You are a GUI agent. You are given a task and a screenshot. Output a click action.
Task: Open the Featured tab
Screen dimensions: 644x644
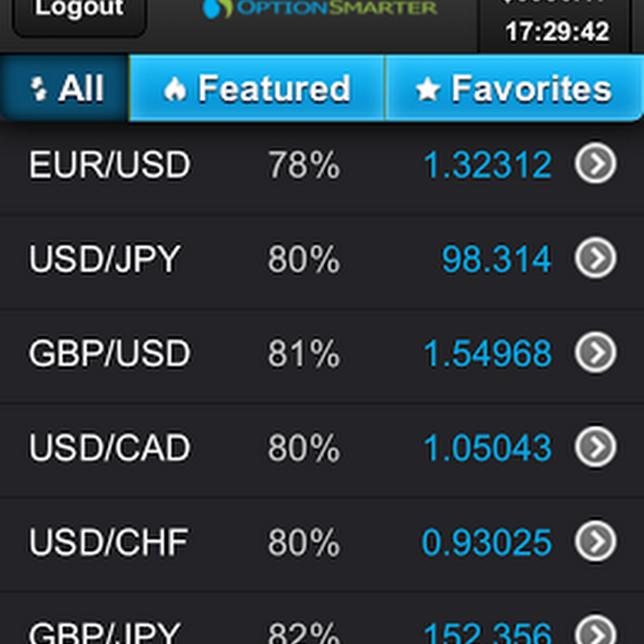click(257, 89)
